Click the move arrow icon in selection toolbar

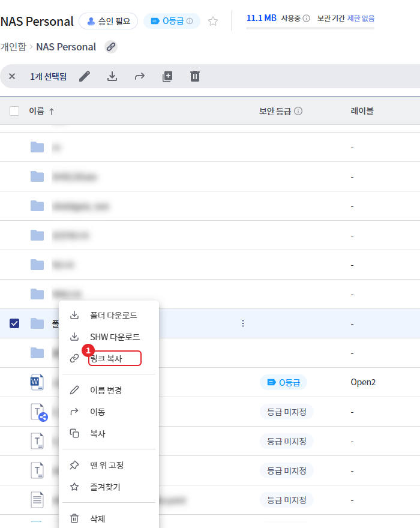coord(139,76)
